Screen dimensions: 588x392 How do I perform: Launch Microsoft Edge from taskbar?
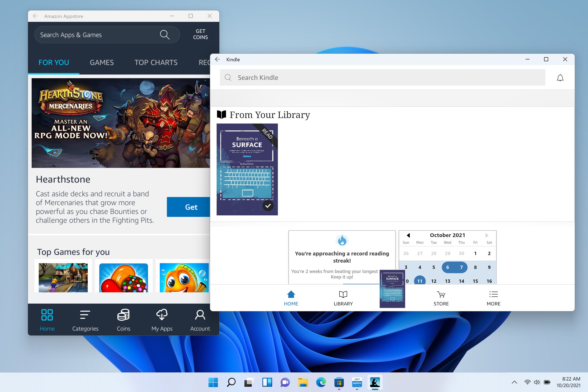[x=321, y=382]
